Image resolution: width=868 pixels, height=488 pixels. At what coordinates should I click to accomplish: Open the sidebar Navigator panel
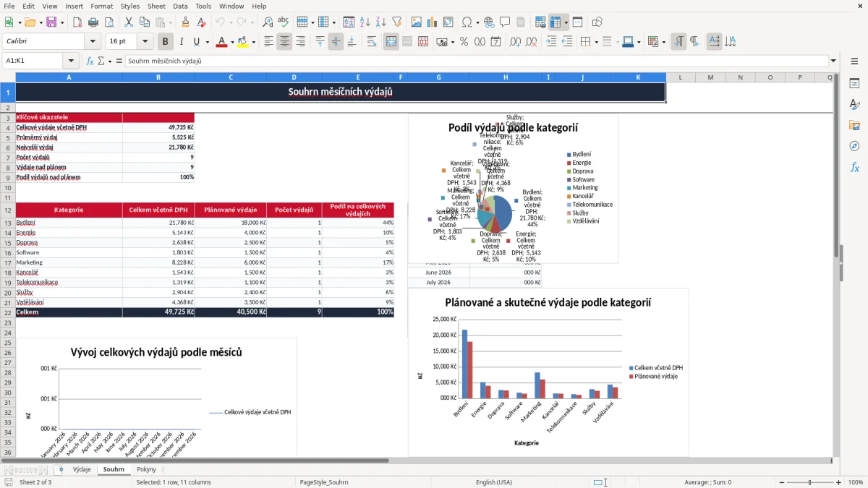click(854, 146)
